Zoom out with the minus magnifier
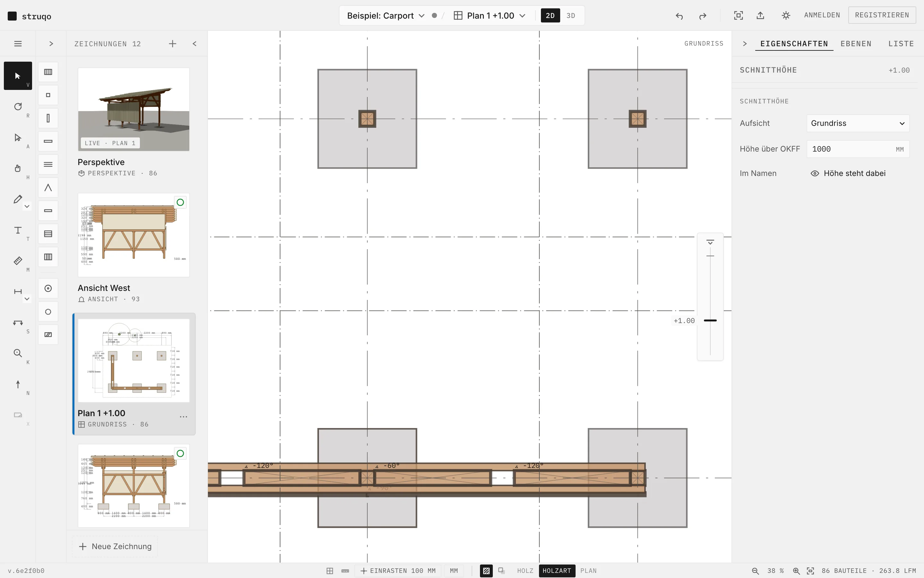 pos(755,571)
